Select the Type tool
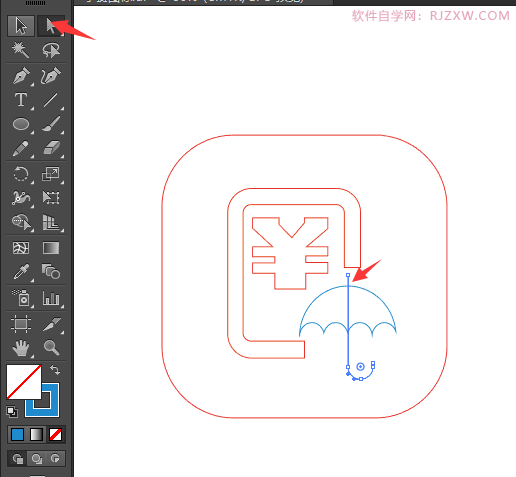 point(21,100)
